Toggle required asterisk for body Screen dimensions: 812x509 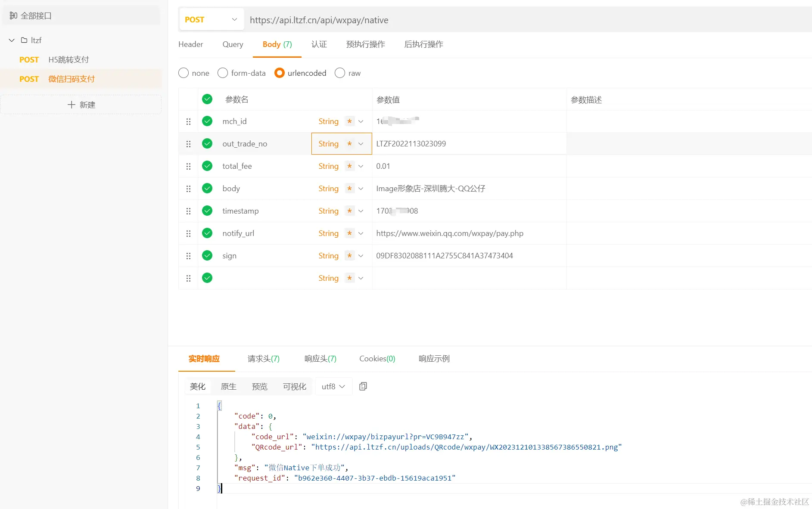(x=349, y=189)
